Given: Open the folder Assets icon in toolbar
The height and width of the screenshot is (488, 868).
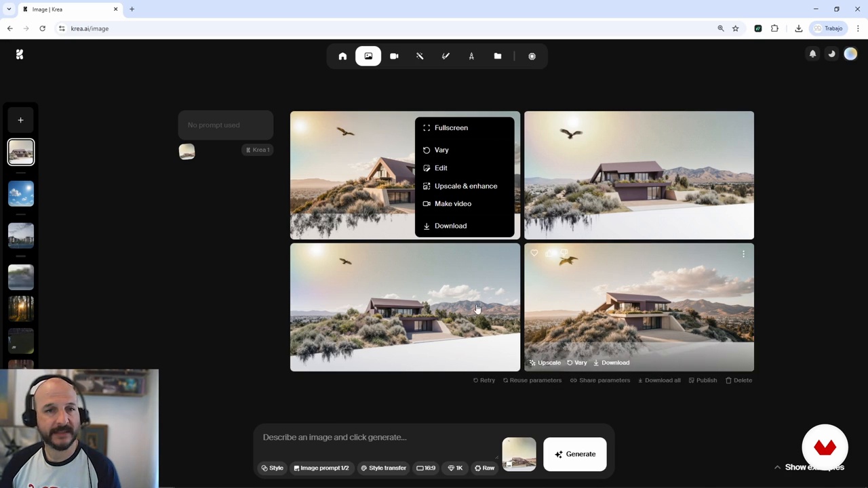Looking at the screenshot, I should (498, 56).
